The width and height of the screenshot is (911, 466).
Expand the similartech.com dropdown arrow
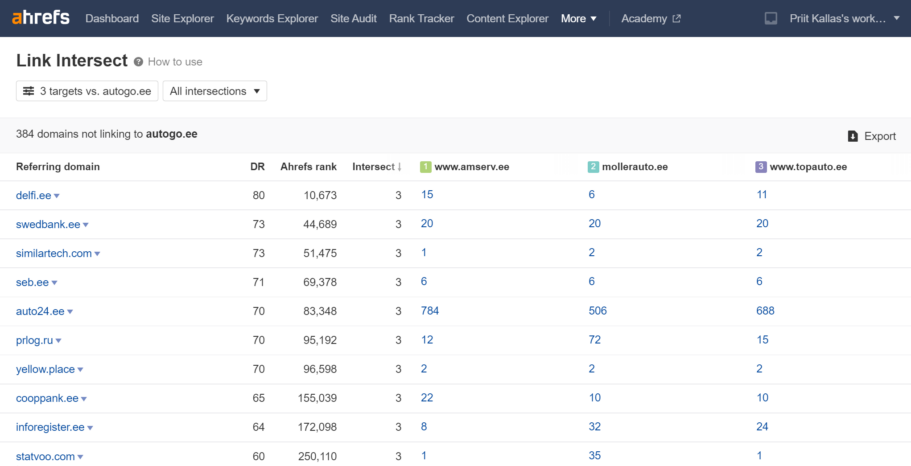click(97, 254)
